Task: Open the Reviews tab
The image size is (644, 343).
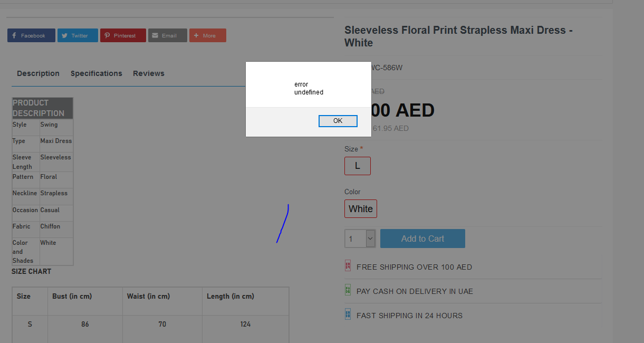Action: point(149,73)
